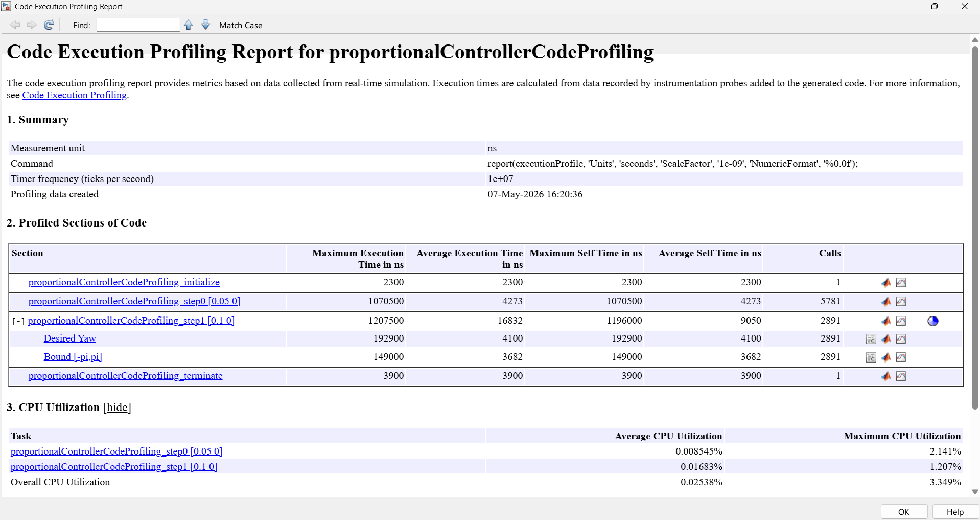Export Bound [-pi,pi] data to MATLAB

tap(886, 357)
